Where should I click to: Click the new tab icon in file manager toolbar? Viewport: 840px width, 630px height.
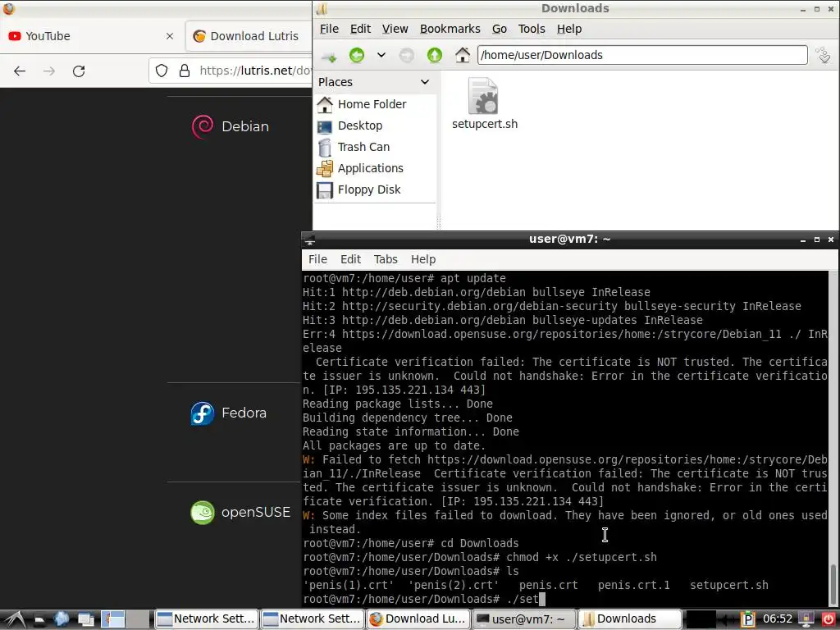tap(328, 56)
